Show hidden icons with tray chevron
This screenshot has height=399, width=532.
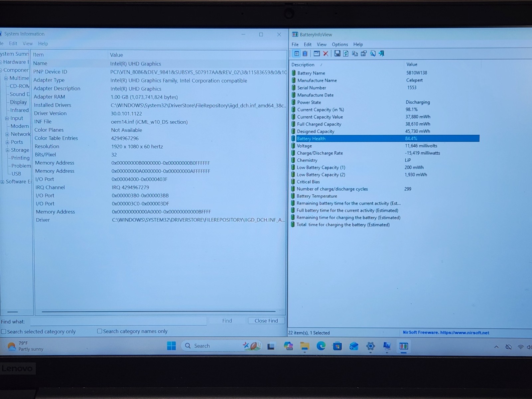click(496, 347)
